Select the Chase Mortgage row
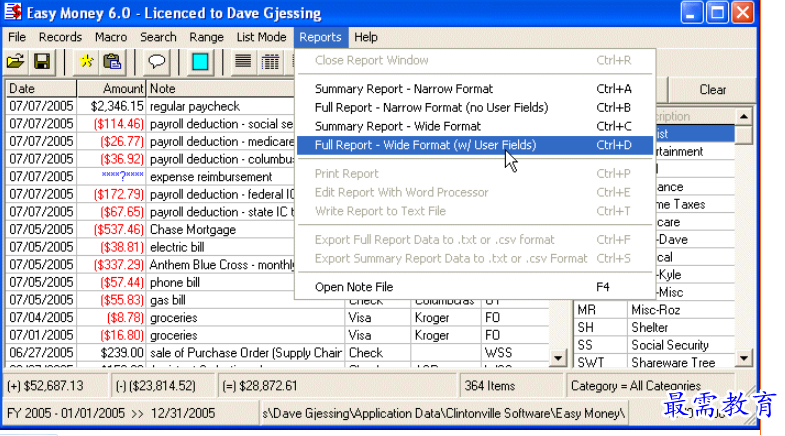Screen dimensions: 785x436 tap(150, 229)
